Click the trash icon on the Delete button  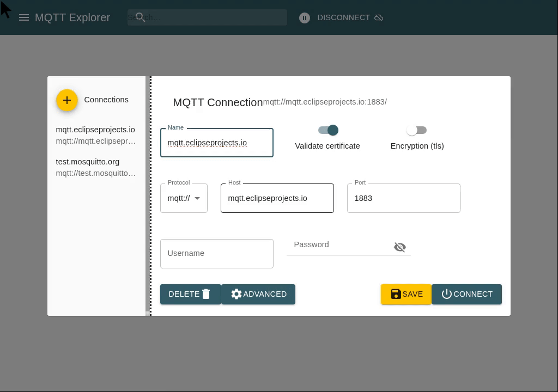tap(206, 294)
